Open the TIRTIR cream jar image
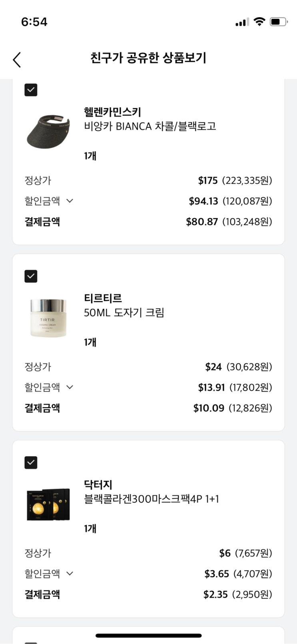Image resolution: width=297 pixels, height=644 pixels. pos(48,318)
